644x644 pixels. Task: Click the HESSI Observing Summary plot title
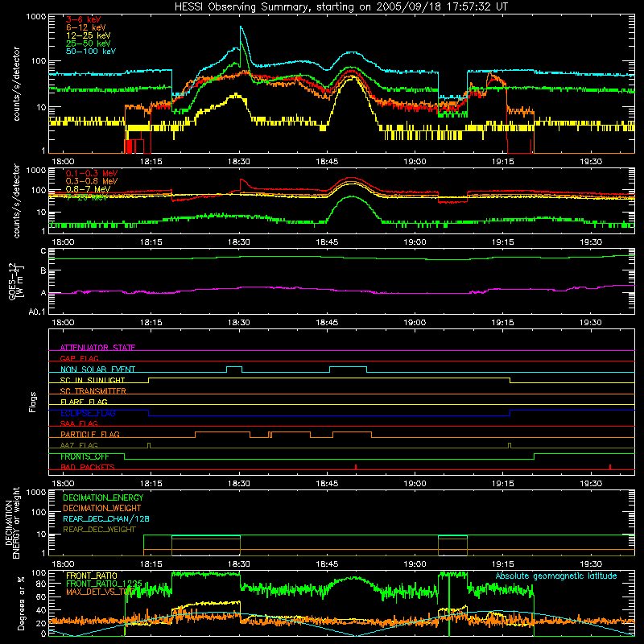[341, 7]
